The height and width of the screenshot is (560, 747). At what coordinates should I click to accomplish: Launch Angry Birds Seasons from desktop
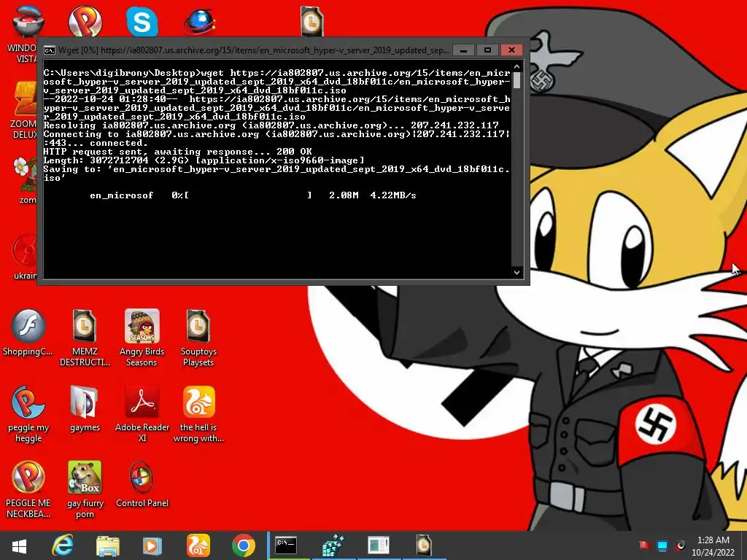(x=142, y=338)
